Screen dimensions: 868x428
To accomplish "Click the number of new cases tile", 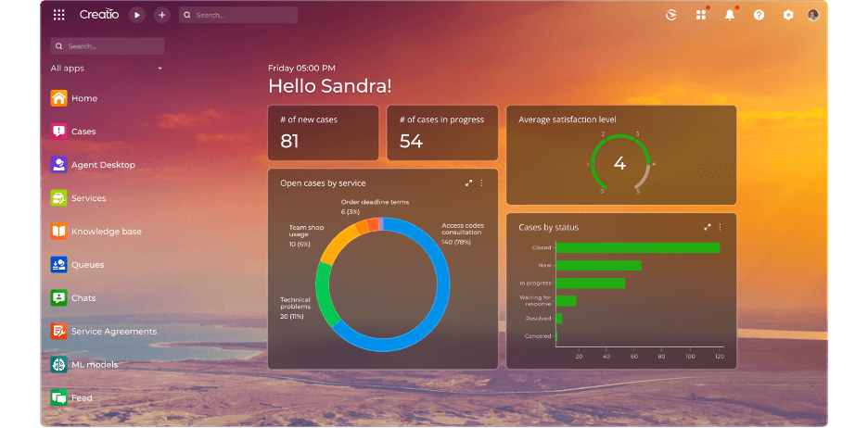I will 324,132.
